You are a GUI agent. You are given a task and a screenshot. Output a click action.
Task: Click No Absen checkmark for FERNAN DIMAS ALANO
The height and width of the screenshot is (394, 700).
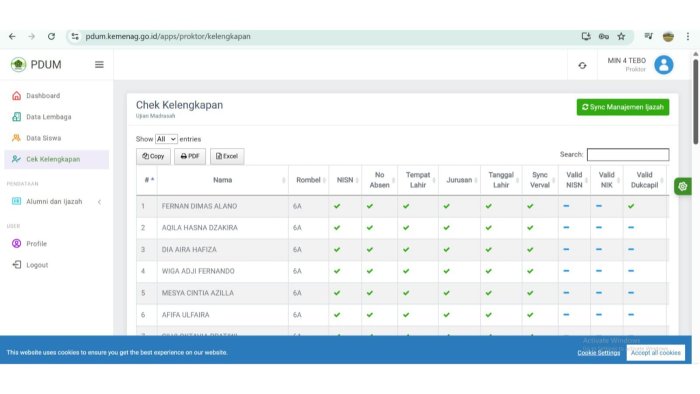coord(370,206)
